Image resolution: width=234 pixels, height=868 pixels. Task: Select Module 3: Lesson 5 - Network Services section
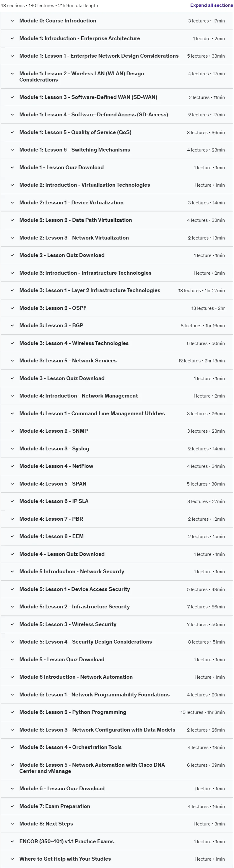[x=117, y=361]
